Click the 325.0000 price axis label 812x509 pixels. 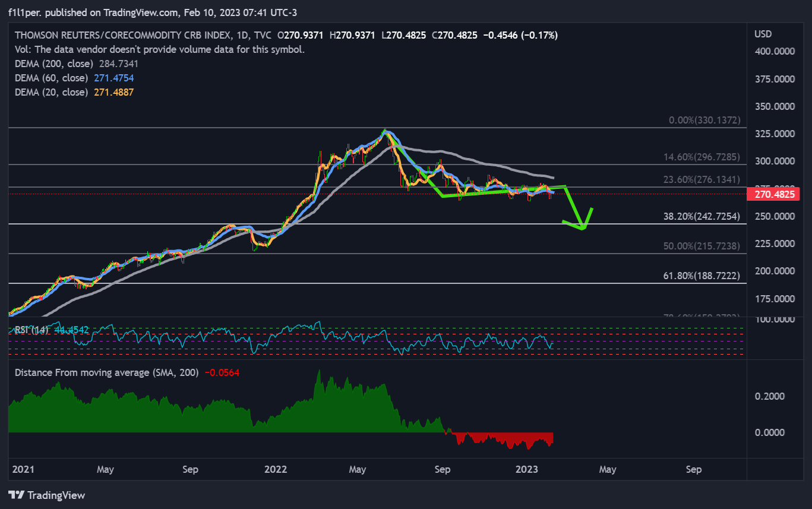point(775,134)
